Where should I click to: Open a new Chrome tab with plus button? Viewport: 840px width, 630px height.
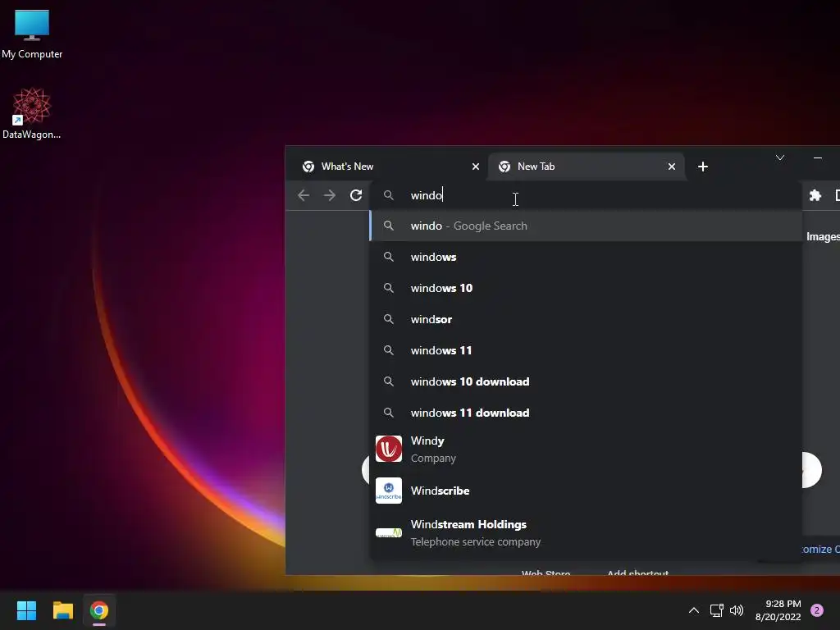point(703,167)
